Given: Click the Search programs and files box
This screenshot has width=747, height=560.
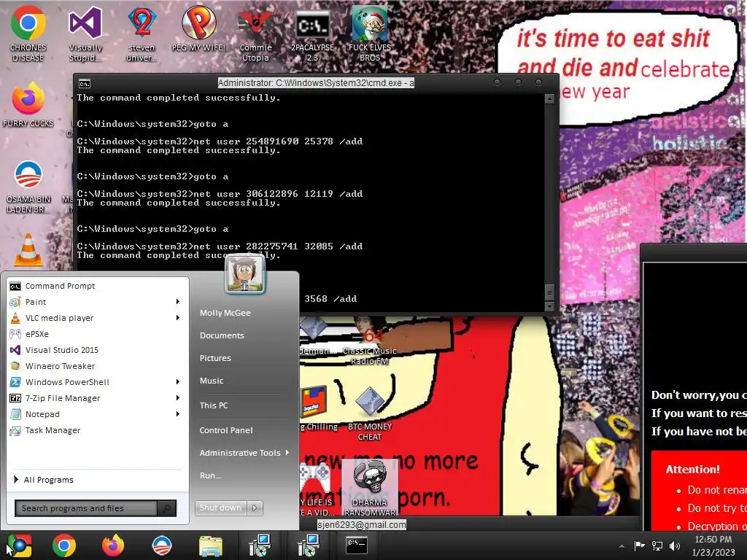Looking at the screenshot, I should [x=86, y=508].
